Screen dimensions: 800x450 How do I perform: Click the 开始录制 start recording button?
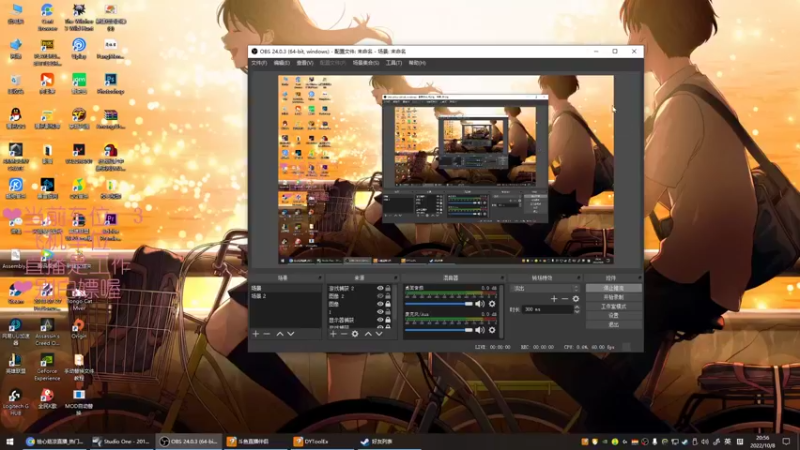click(613, 297)
